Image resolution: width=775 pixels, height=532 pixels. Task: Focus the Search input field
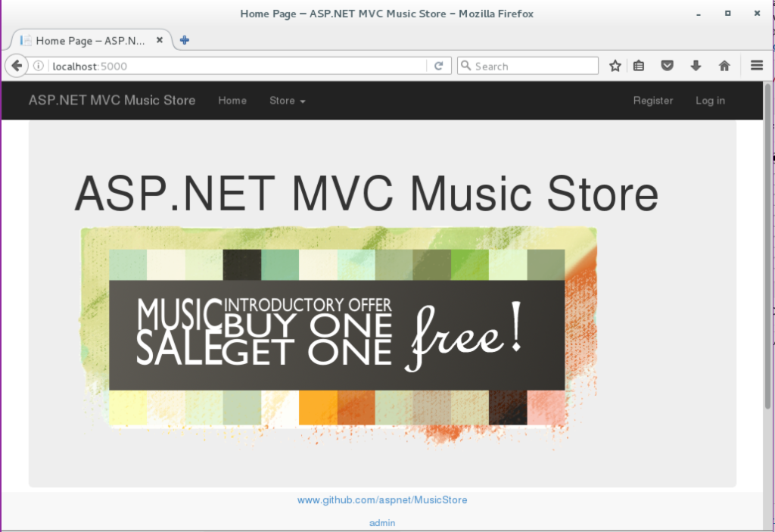pos(534,66)
